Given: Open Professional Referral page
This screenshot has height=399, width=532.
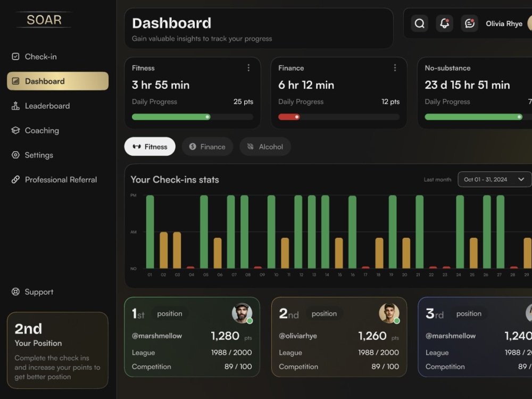Looking at the screenshot, I should 57,179.
